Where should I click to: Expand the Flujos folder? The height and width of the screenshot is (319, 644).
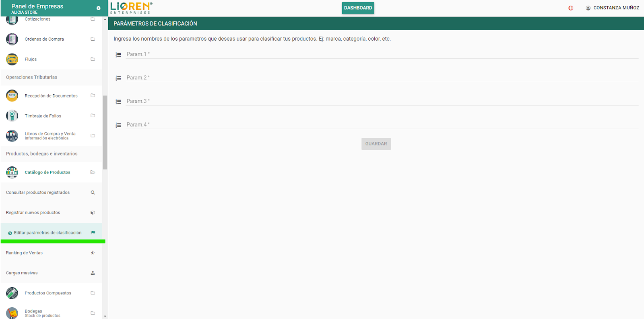point(93,59)
